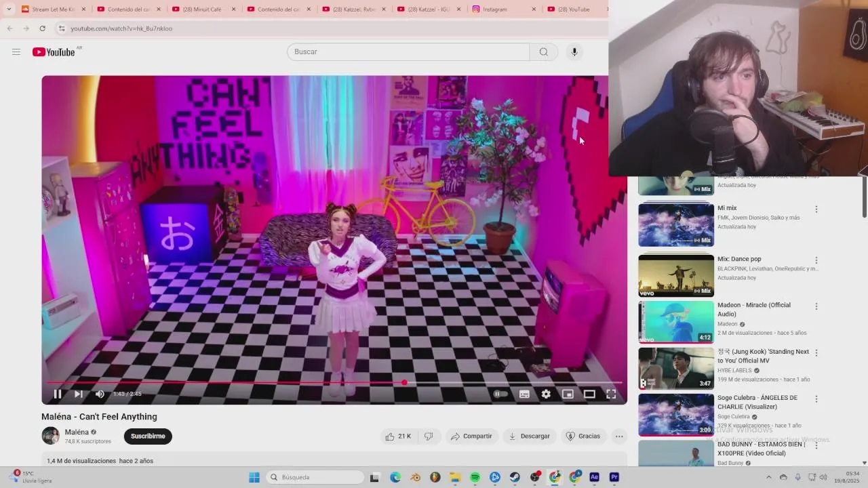868x488 pixels.
Task: Focus the Buscar search field
Action: [x=408, y=52]
